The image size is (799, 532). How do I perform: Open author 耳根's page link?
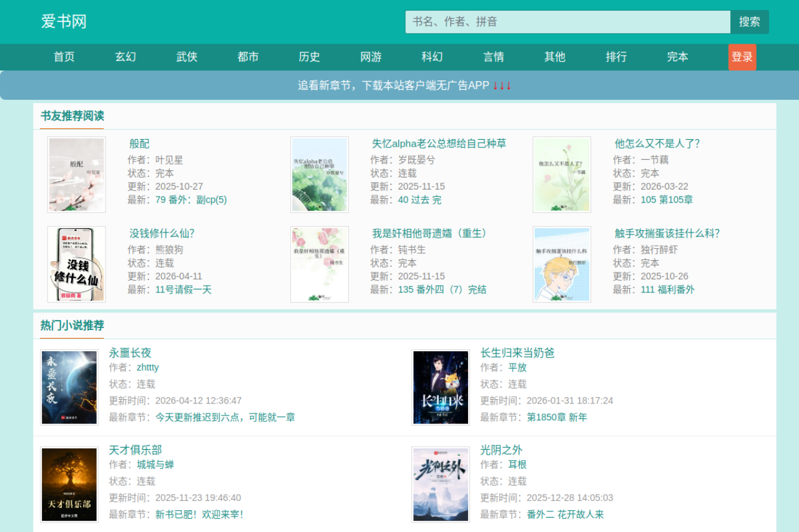[x=517, y=465]
